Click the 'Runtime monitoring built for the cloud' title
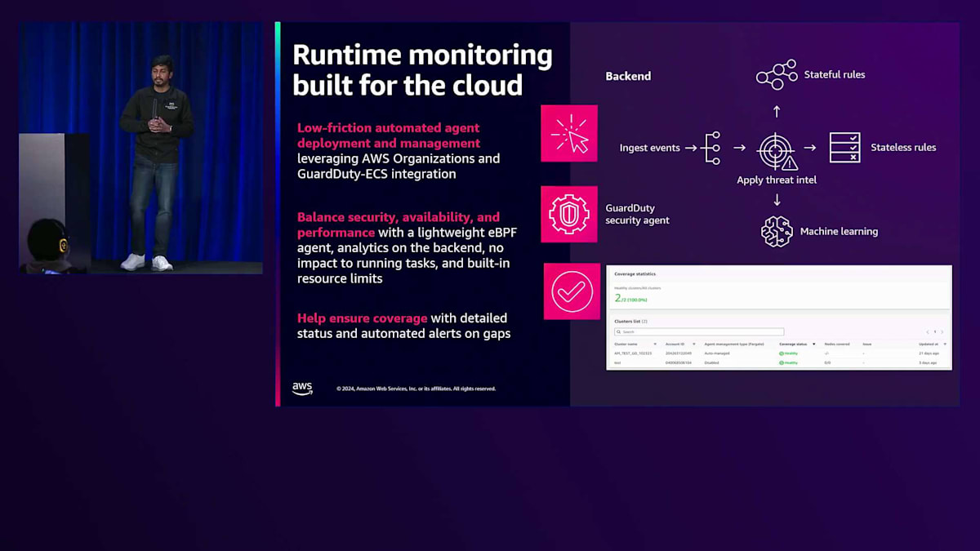980x551 pixels. [x=422, y=69]
